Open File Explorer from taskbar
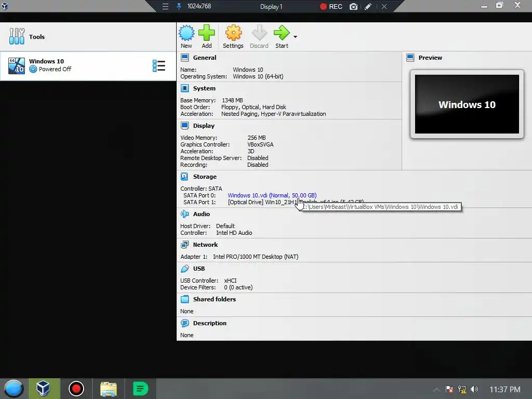The height and width of the screenshot is (399, 532). click(109, 389)
